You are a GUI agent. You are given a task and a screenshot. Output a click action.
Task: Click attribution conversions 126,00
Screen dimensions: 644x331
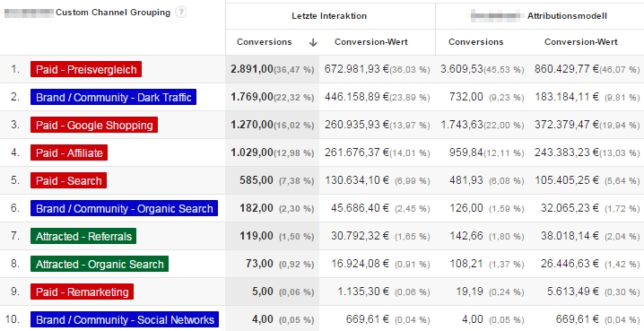(466, 209)
